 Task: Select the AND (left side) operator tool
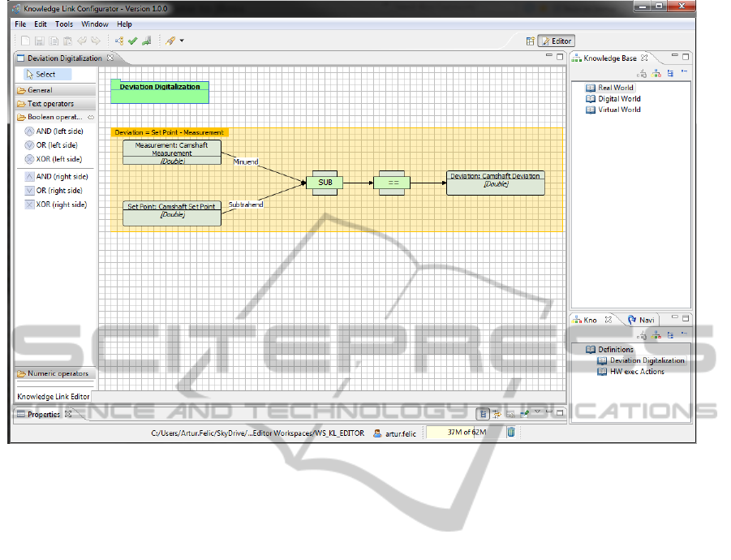[x=54, y=131]
